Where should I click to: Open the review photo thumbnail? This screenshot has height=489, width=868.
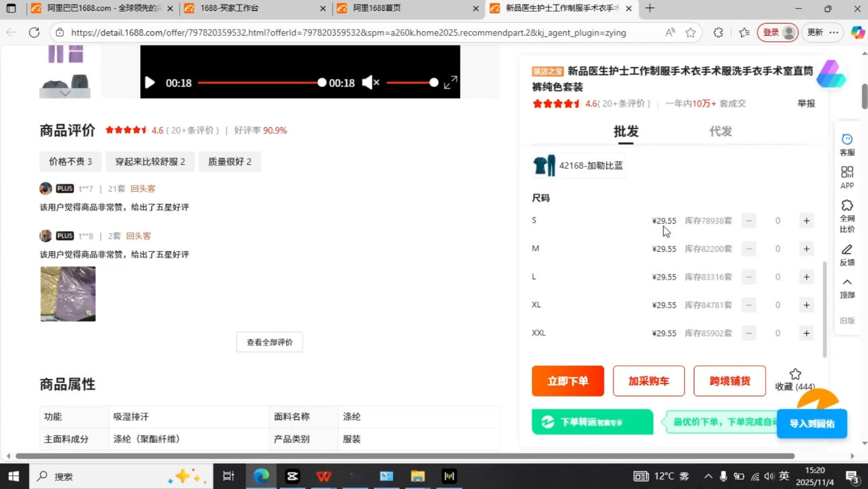click(x=68, y=294)
